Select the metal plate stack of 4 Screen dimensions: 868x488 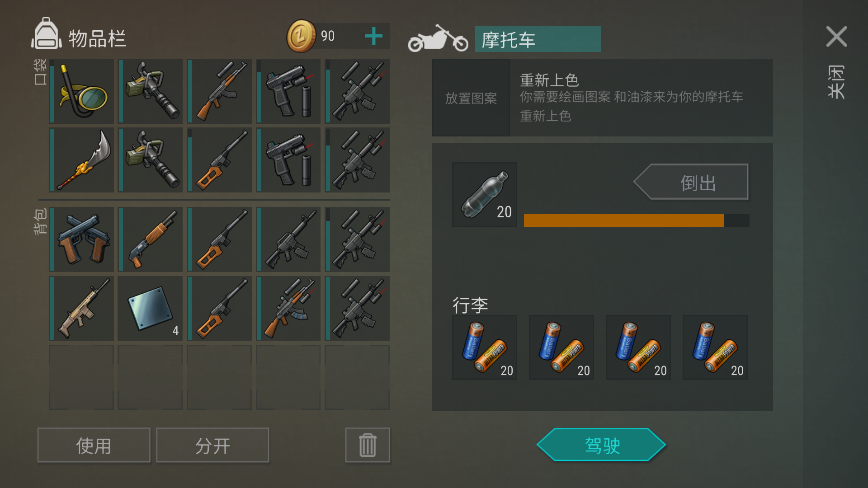point(151,309)
